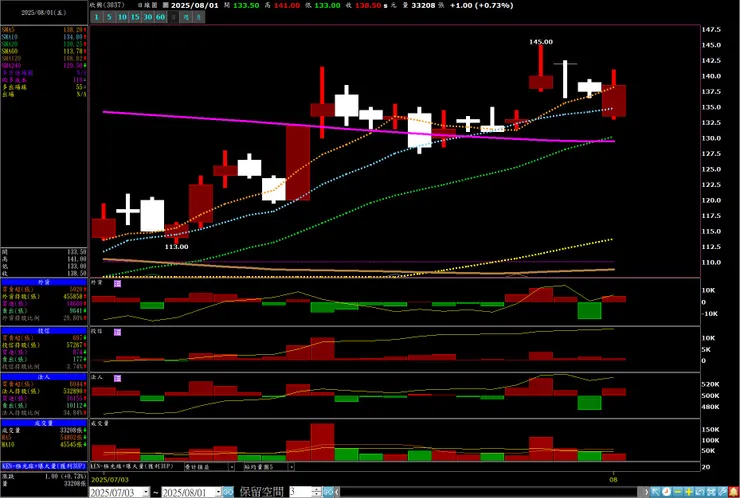The width and height of the screenshot is (740, 498).
Task: Click the small icon beside 日線圖 in header
Action: (165, 5)
